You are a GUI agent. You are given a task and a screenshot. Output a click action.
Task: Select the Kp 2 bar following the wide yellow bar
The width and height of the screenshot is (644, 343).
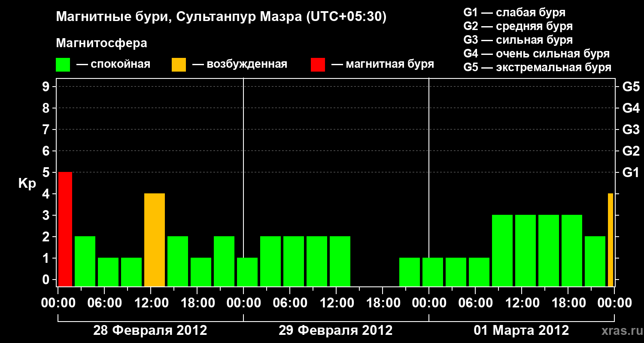(x=178, y=262)
